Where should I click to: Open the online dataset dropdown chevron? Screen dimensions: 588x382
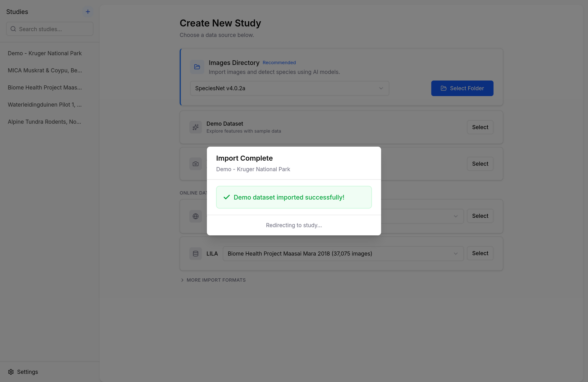tap(456, 216)
